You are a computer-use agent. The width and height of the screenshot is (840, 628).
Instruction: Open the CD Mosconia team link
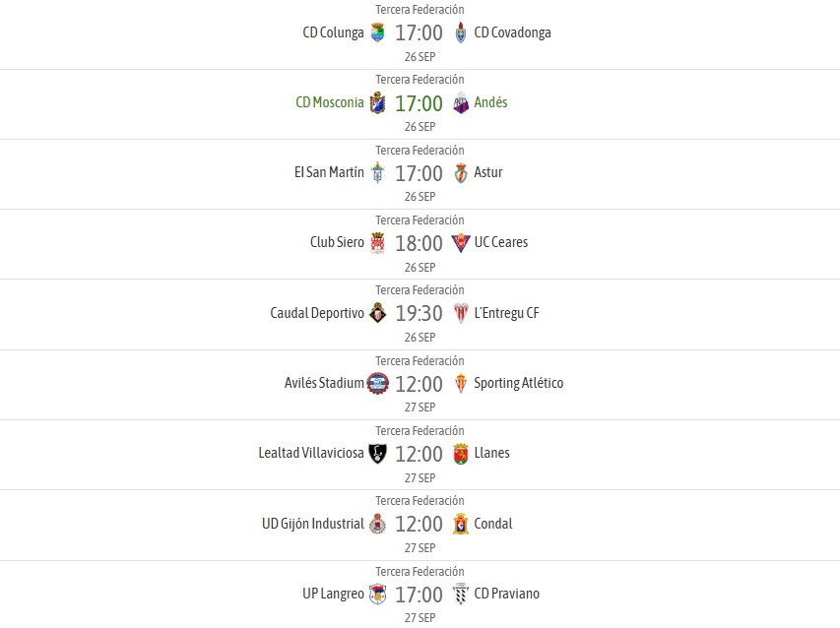330,102
